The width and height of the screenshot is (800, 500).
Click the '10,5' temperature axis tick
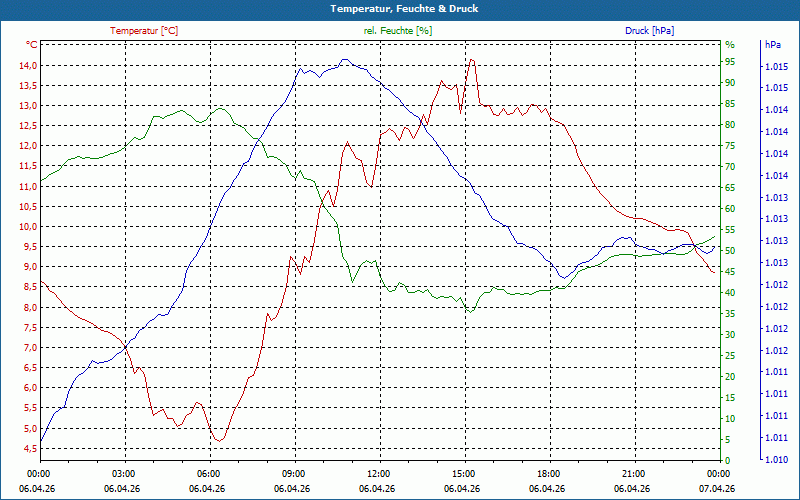pos(29,206)
